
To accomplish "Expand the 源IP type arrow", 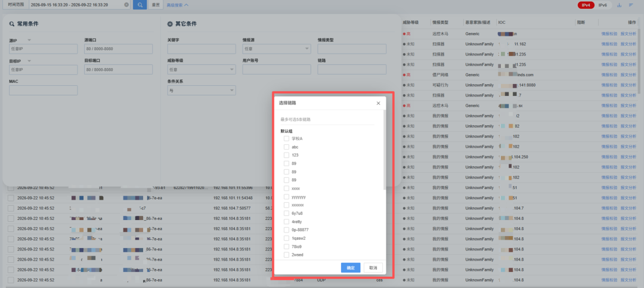I will (29, 41).
